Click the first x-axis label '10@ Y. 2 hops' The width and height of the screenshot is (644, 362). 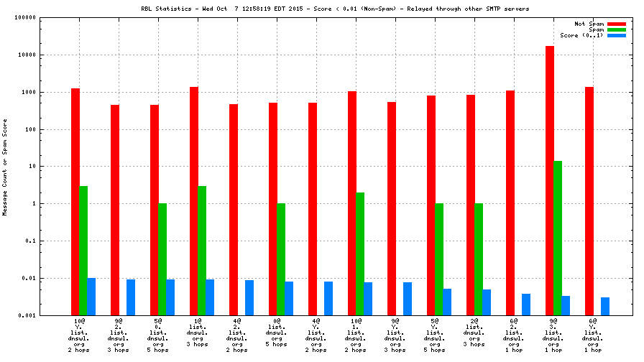pyautogui.click(x=80, y=335)
